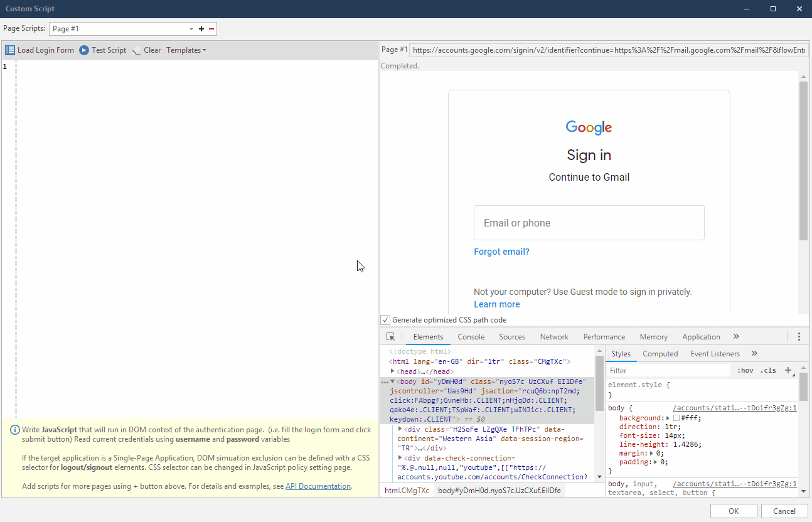
Task: Toggle element state with :hov control
Action: point(744,370)
